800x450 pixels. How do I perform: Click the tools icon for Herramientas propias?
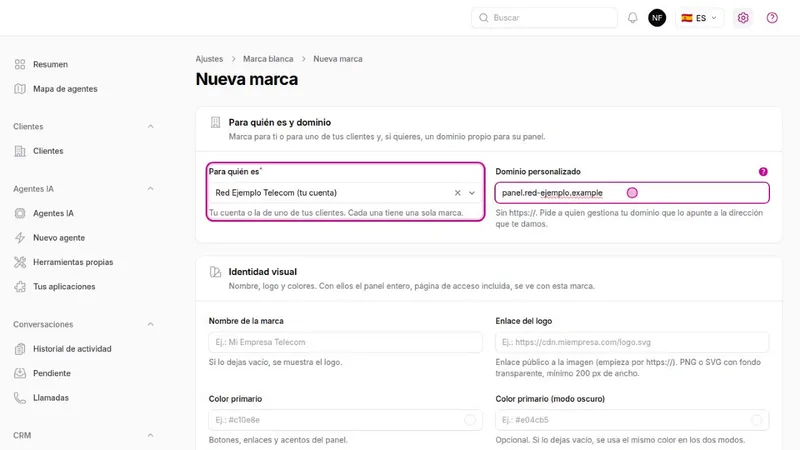[x=20, y=262]
